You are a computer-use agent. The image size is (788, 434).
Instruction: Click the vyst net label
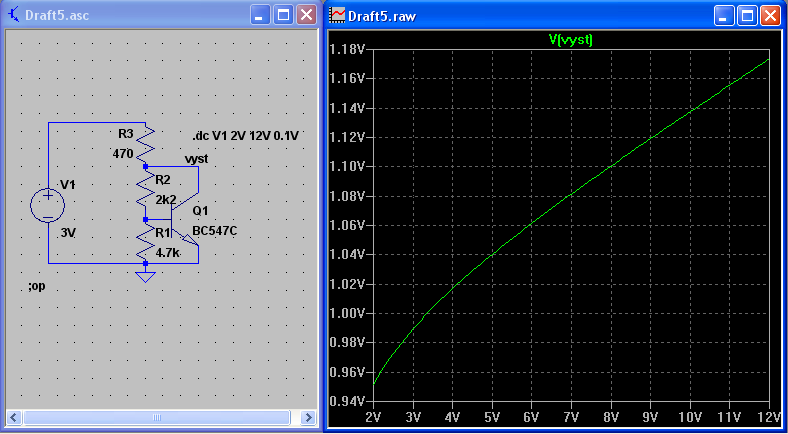[x=196, y=159]
